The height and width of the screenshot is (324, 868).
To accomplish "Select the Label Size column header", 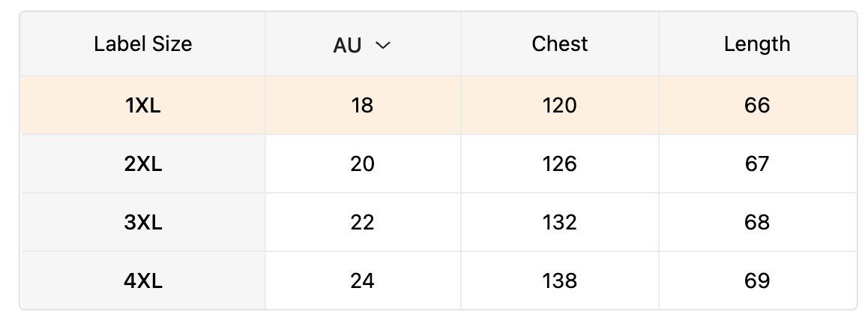I will click(x=142, y=44).
